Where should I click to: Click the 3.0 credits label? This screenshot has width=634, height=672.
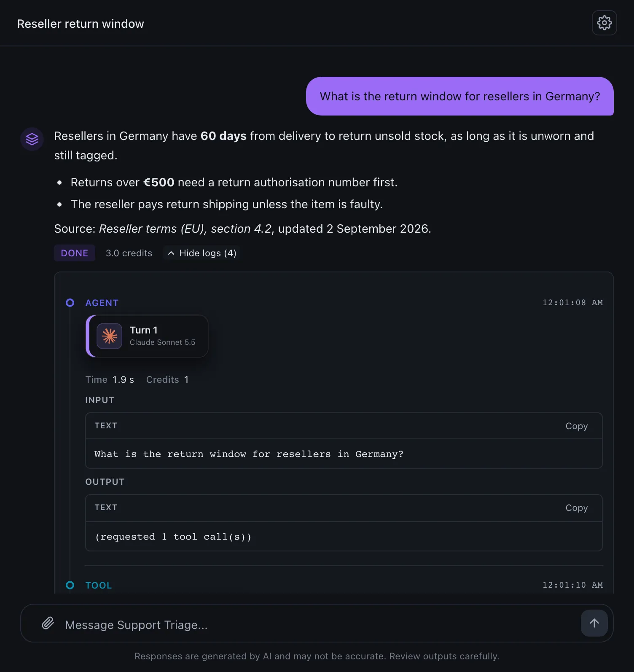129,253
